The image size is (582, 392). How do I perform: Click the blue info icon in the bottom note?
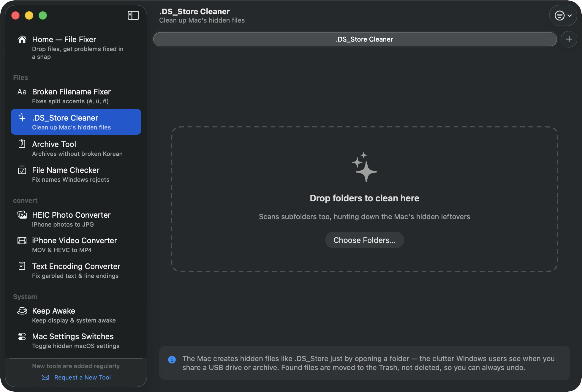172,360
